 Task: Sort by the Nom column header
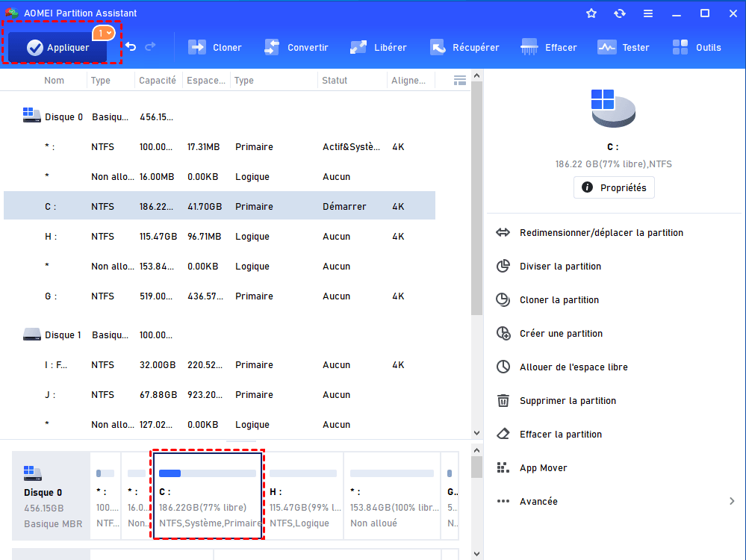pos(55,81)
